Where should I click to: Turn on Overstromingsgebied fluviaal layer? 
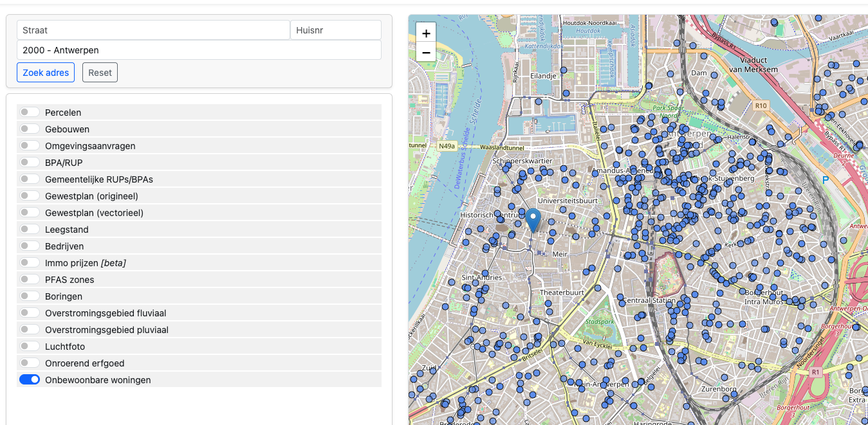pyautogui.click(x=30, y=313)
